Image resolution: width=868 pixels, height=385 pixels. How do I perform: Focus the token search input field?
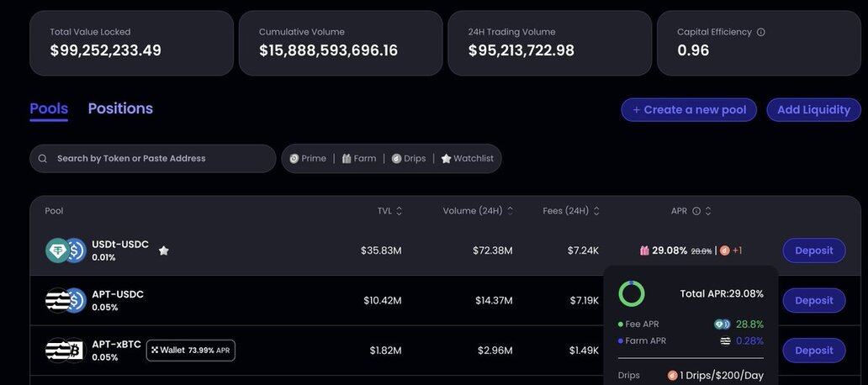click(160, 158)
